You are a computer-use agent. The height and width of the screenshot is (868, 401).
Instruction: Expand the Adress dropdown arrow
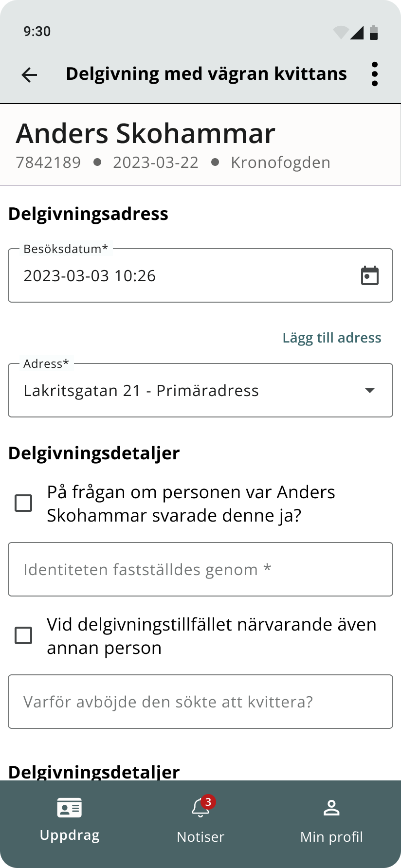[x=369, y=390]
